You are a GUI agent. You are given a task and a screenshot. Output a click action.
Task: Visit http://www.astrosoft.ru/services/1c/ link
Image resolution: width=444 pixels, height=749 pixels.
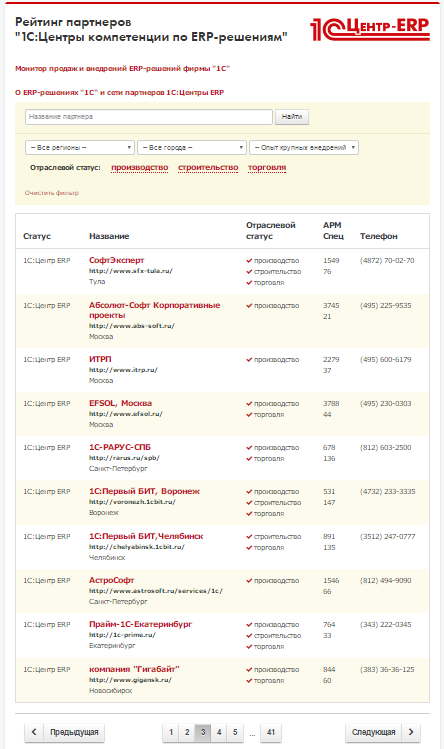(x=155, y=590)
